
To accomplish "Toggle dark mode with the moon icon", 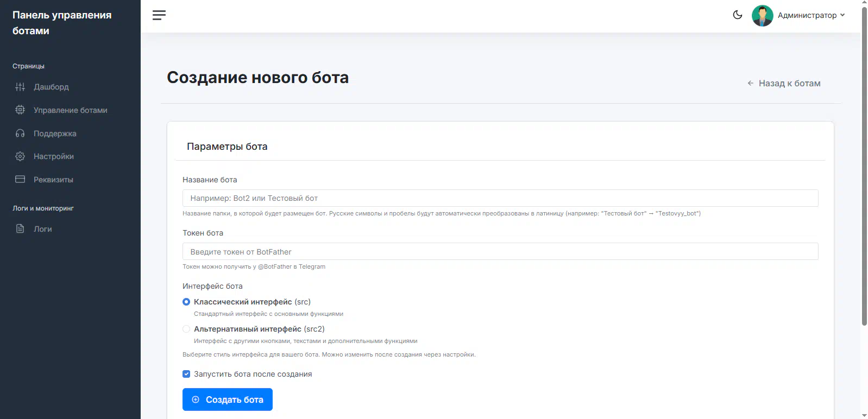I will tap(737, 15).
